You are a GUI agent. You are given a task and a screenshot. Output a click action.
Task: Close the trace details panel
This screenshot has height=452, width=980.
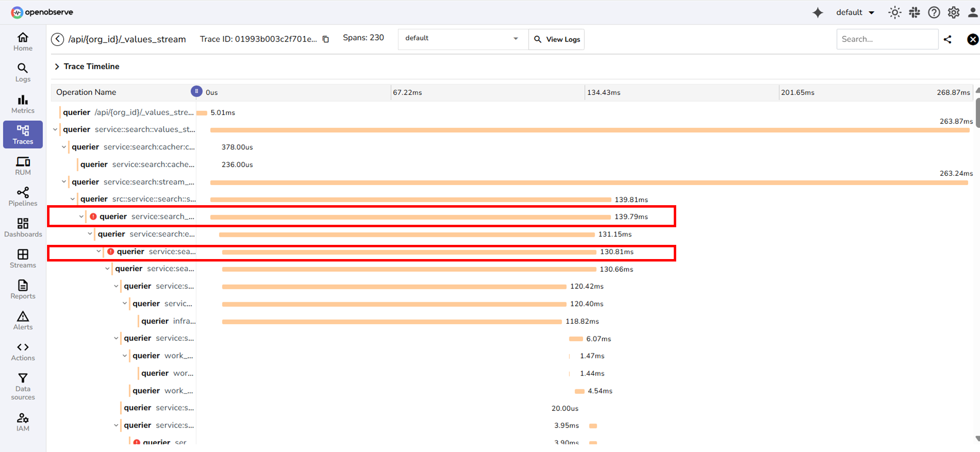click(973, 39)
